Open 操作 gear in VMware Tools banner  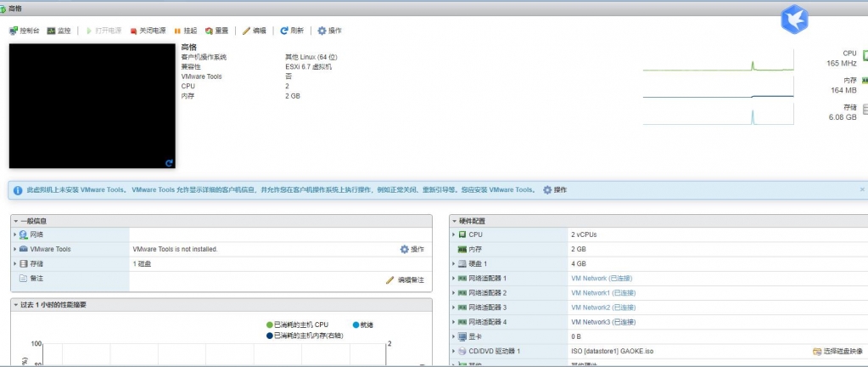[x=555, y=189]
